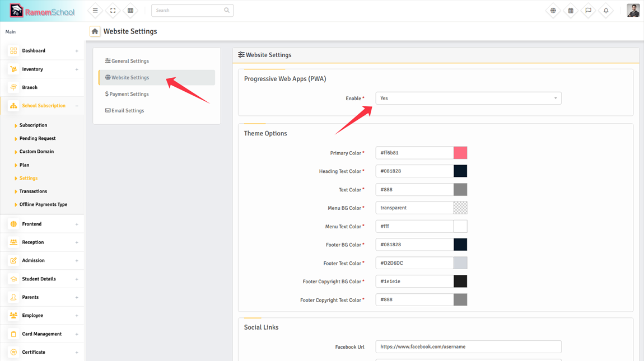The image size is (644, 361).
Task: Go to Email Settings
Action: [127, 111]
